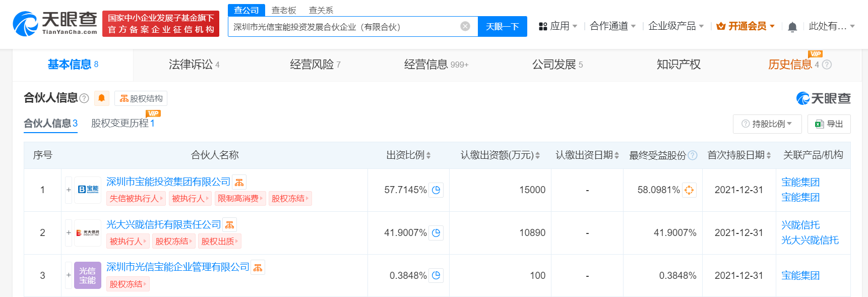Expand row 1 with the plus toggle
The height and width of the screenshot is (297, 868).
click(69, 190)
